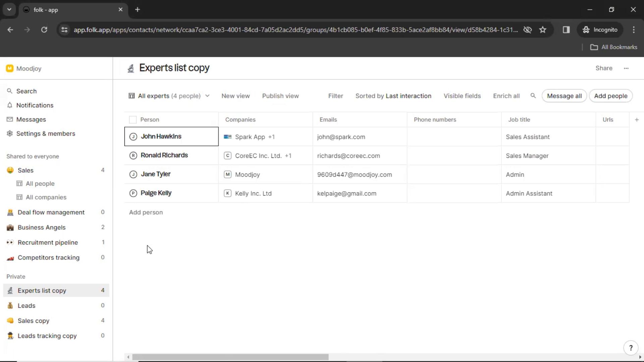Click the search magnifier in toolbar

pyautogui.click(x=533, y=96)
